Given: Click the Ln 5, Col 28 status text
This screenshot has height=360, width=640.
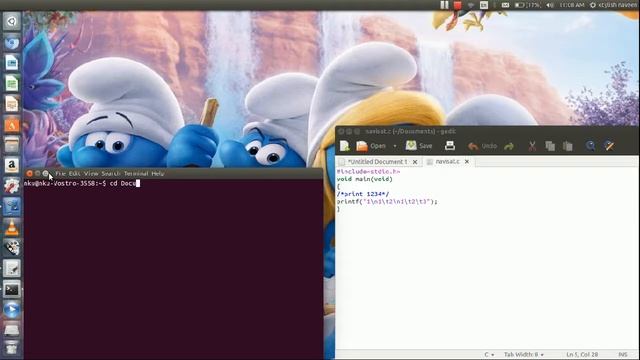Looking at the screenshot, I should [582, 354].
